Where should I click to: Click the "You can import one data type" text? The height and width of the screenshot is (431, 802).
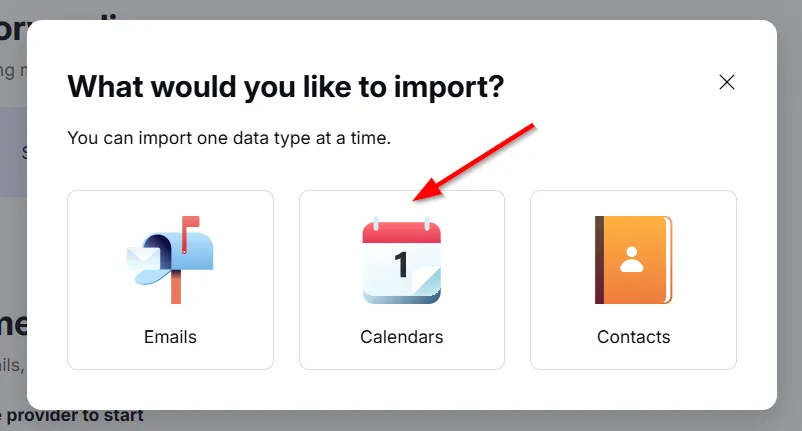pos(228,137)
